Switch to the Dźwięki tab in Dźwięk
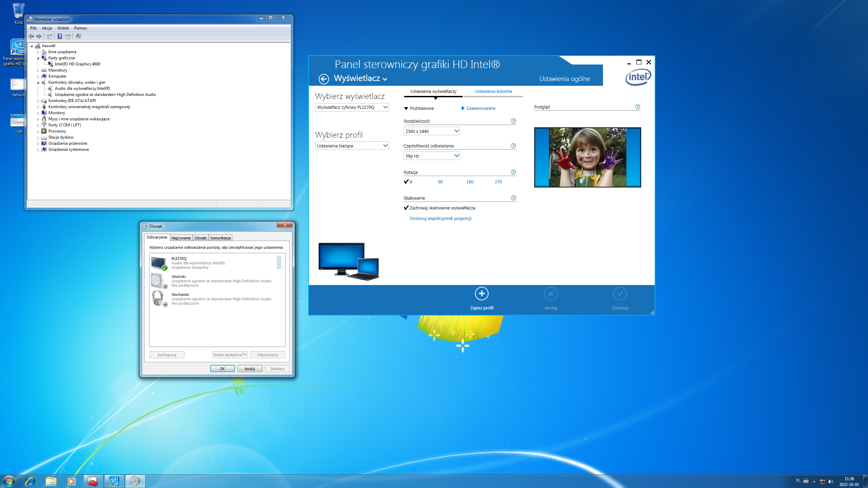Viewport: 868px width, 488px height. 201,238
